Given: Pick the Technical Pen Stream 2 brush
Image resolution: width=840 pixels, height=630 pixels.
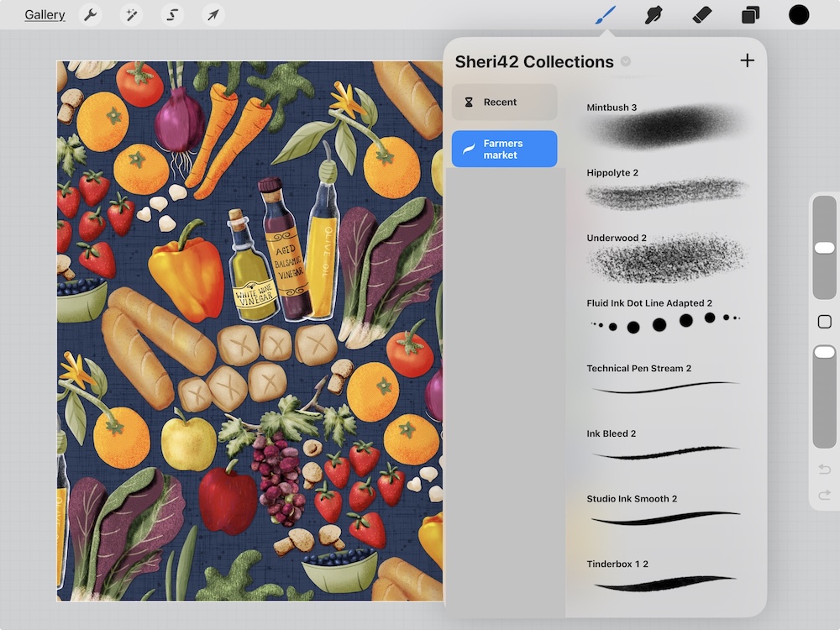Looking at the screenshot, I should click(664, 381).
